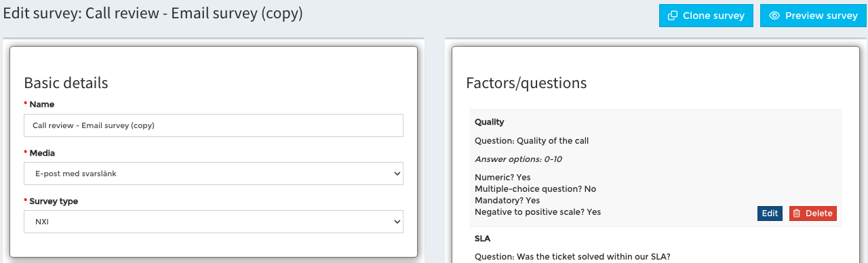Click the Media field label
868x263 pixels.
click(42, 153)
